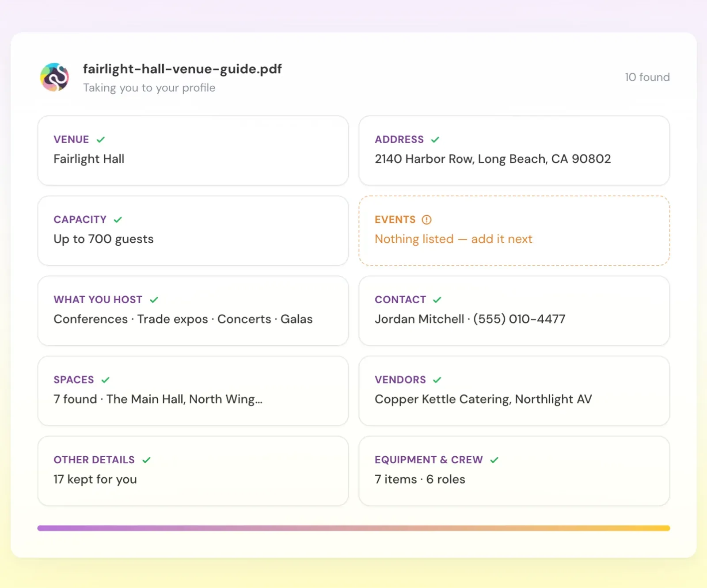This screenshot has width=707, height=588.
Task: Click the VENDORS label heading
Action: pyautogui.click(x=400, y=380)
